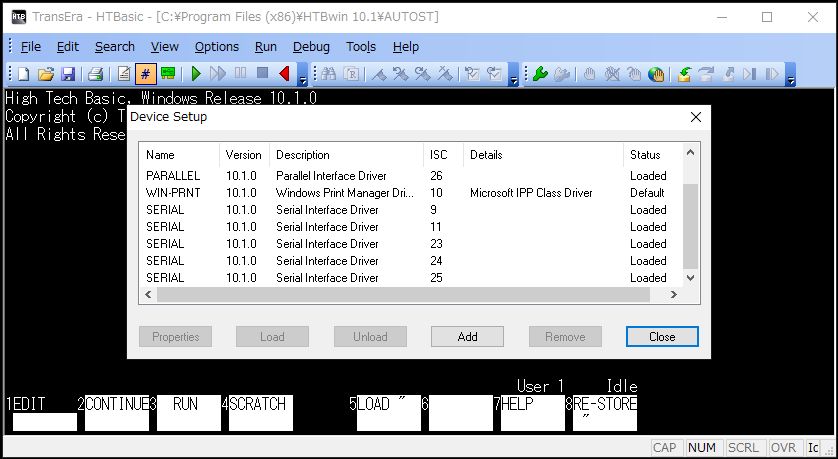Click the single hand breakpoint icon

(x=589, y=74)
